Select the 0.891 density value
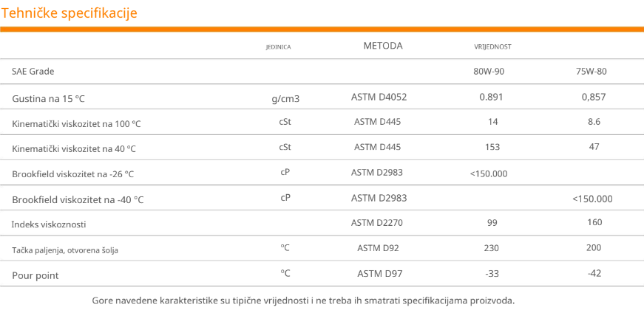The image size is (644, 313). [x=491, y=97]
